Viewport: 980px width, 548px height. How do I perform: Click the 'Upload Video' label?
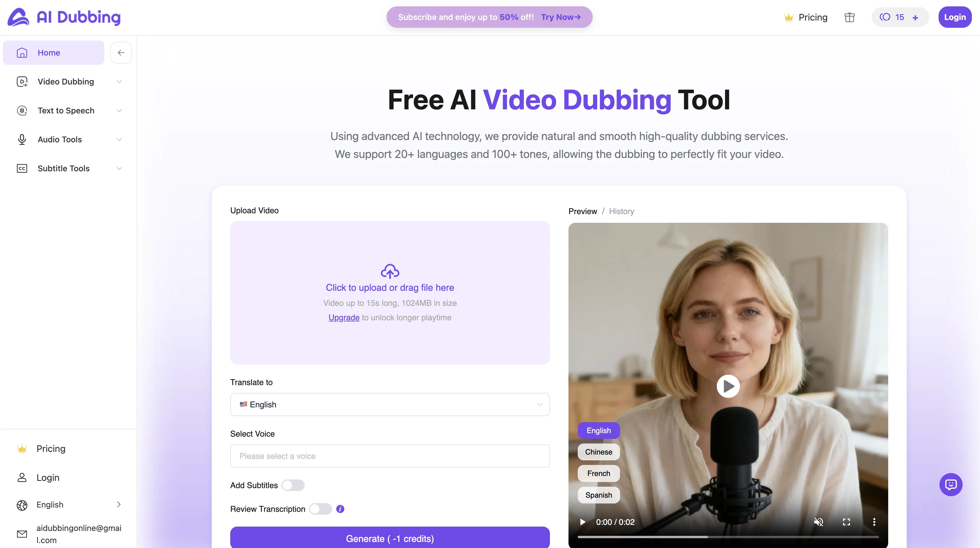(x=254, y=211)
